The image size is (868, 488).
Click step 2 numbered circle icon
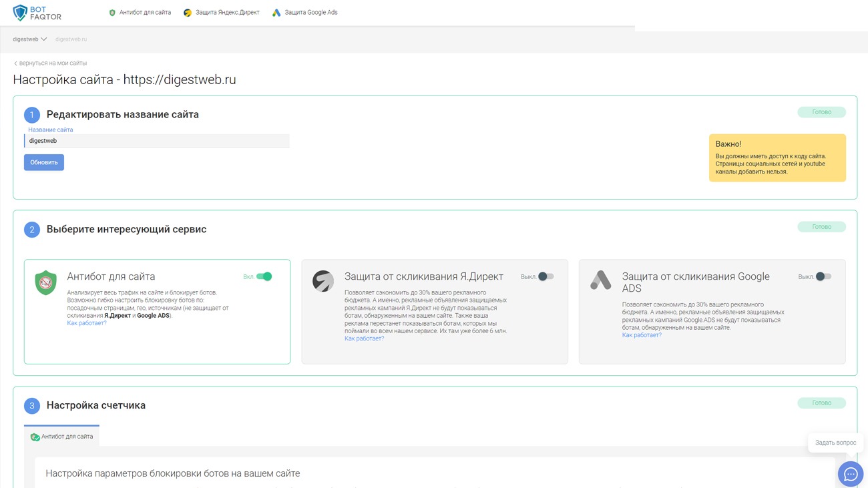[x=32, y=230]
